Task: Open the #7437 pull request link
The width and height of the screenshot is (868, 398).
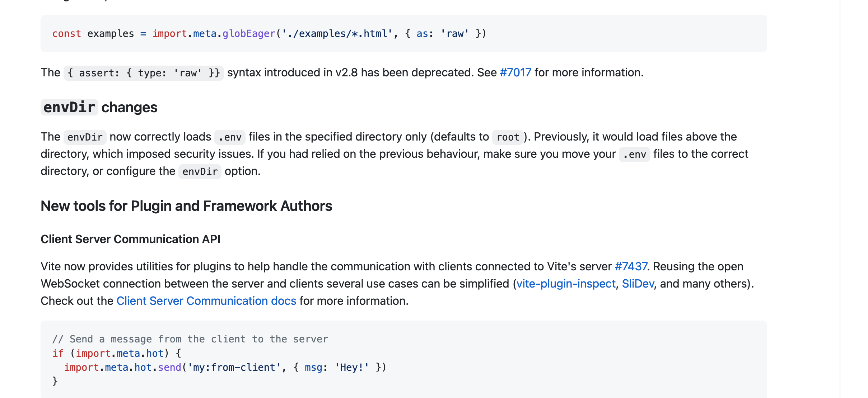Action: coord(631,266)
